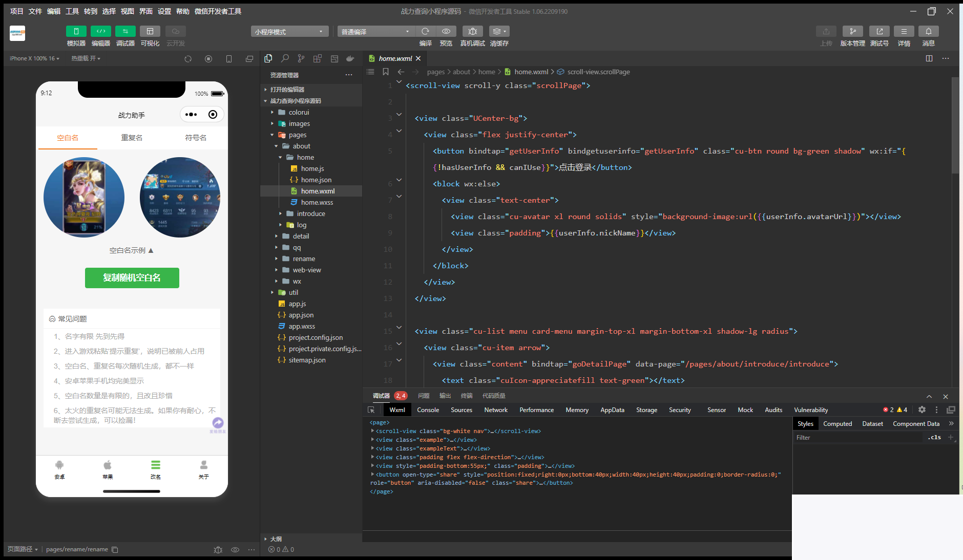Viewport: 963px width, 560px height.
Task: Start real device debugging
Action: coord(472,32)
